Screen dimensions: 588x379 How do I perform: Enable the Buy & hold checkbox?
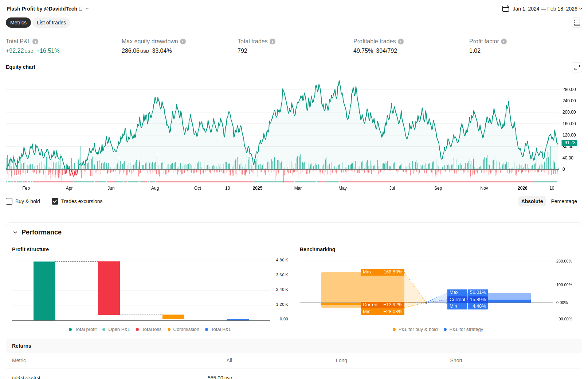click(9, 201)
